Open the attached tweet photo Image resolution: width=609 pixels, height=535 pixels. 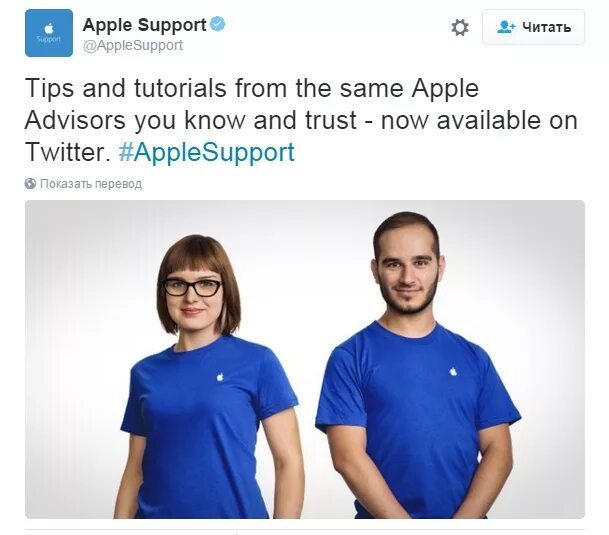pos(304,359)
